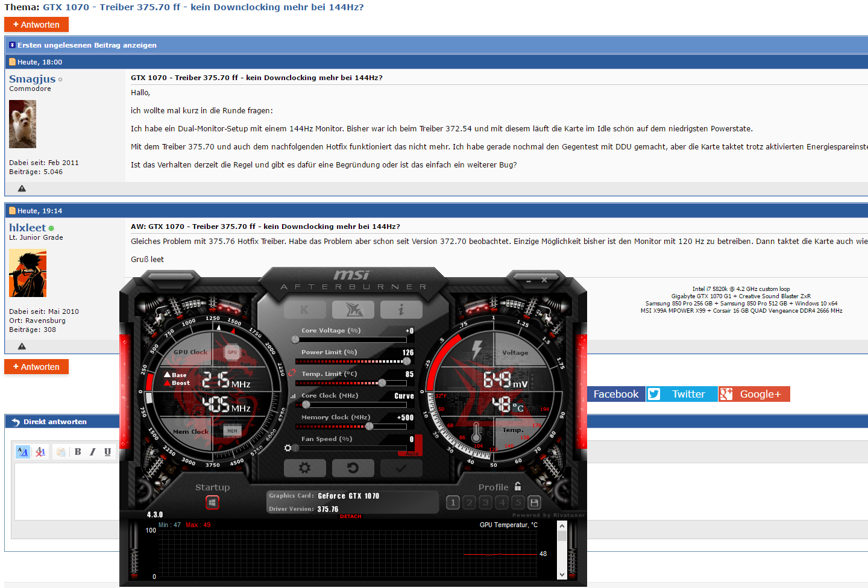
Task: Open hlxleet user profile link
Action: (x=27, y=228)
